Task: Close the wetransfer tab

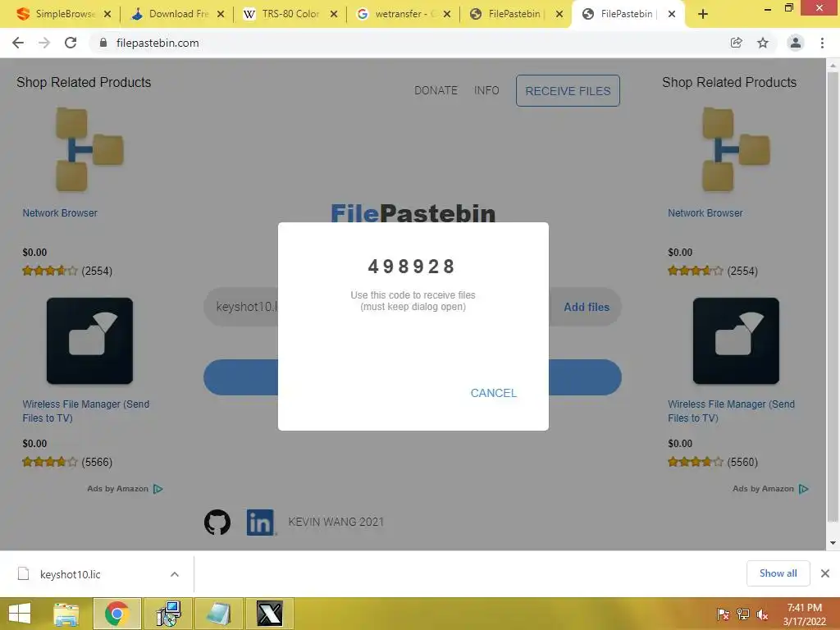Action: pos(447,15)
